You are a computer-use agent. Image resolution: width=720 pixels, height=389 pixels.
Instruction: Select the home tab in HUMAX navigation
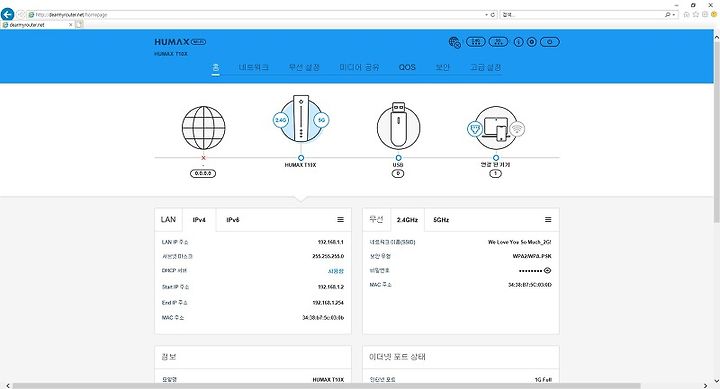pos(215,68)
